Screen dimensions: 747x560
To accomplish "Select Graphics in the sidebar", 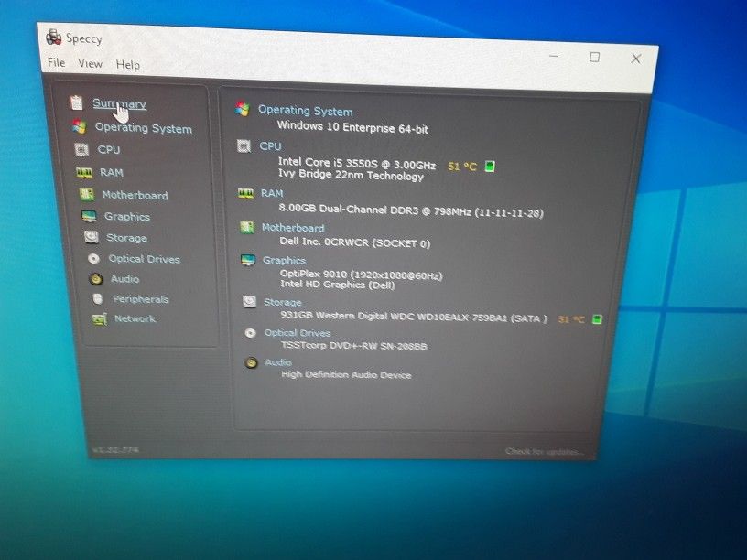I will tap(126, 217).
